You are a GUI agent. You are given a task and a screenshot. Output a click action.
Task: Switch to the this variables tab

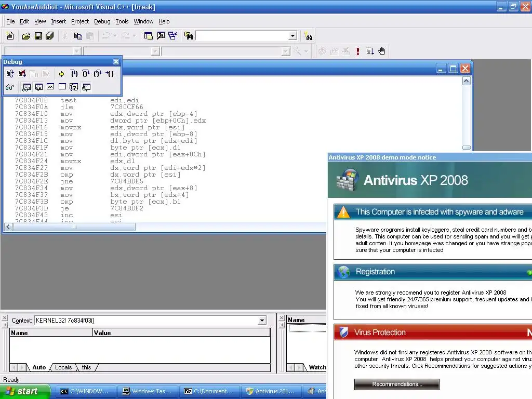pyautogui.click(x=87, y=367)
